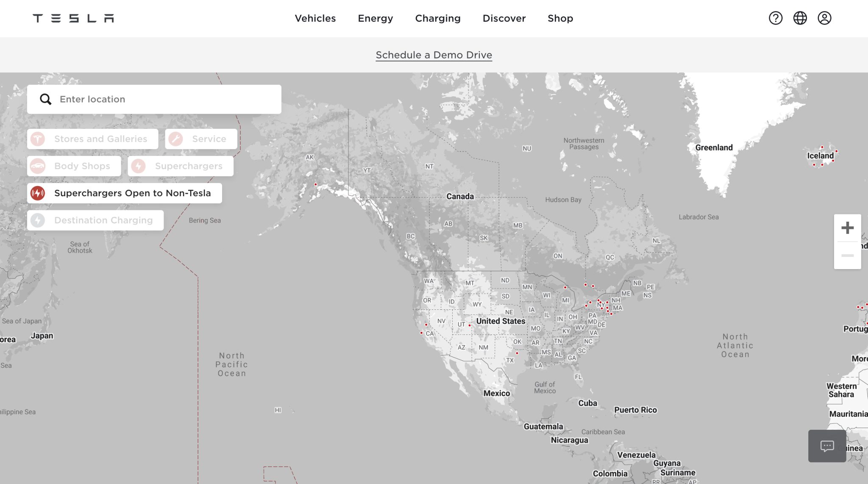Screen dimensions: 868x484
Task: Click the chat bubble icon
Action: coord(827,446)
